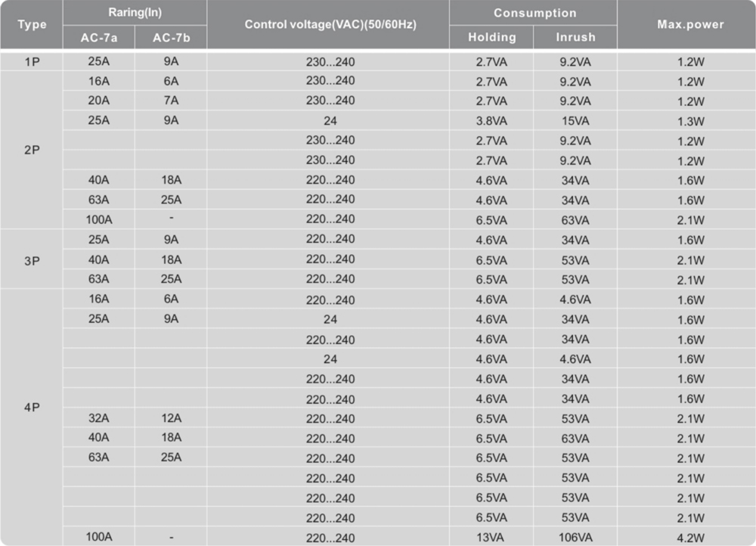Click the Consumption header cell
756x546 pixels.
tap(534, 13)
